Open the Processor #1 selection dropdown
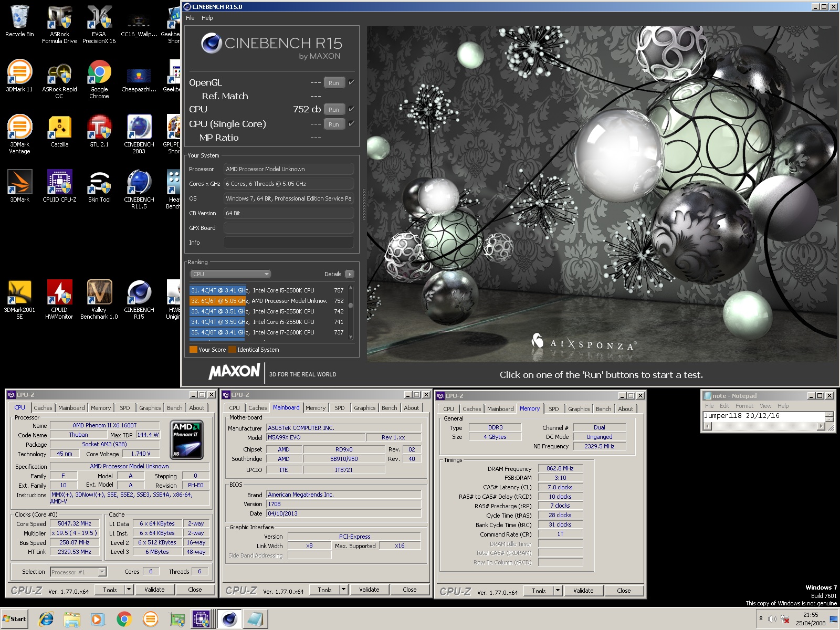 78,572
